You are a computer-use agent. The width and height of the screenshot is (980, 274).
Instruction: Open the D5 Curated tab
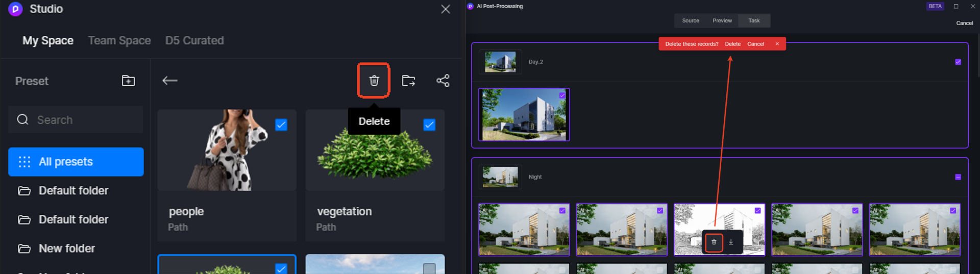pyautogui.click(x=194, y=40)
